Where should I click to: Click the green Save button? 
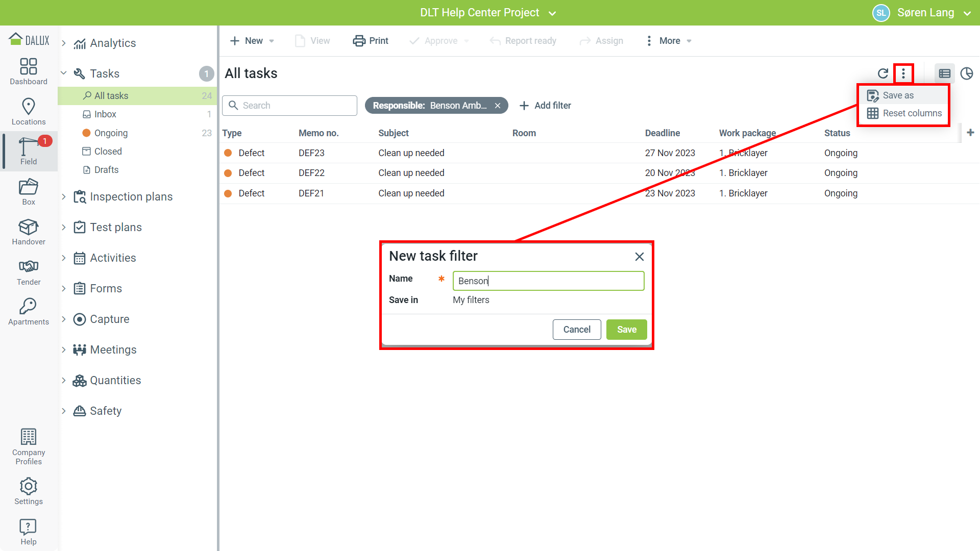click(626, 330)
